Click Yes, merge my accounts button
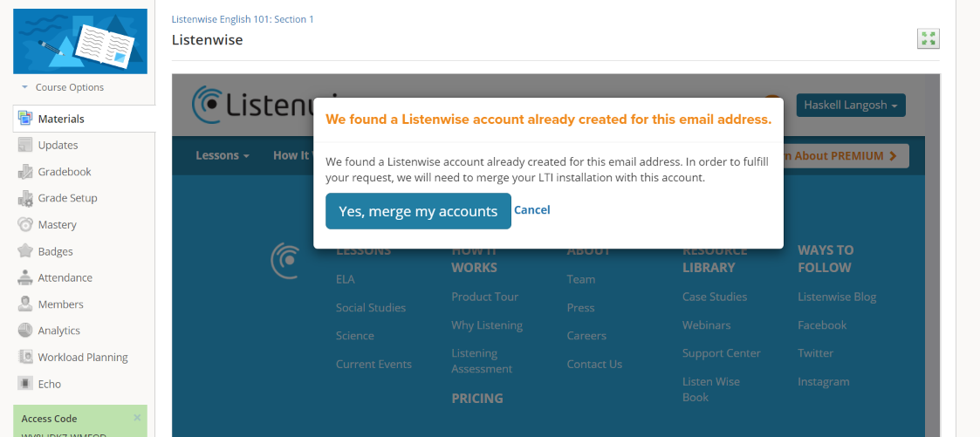980x437 pixels. click(418, 211)
